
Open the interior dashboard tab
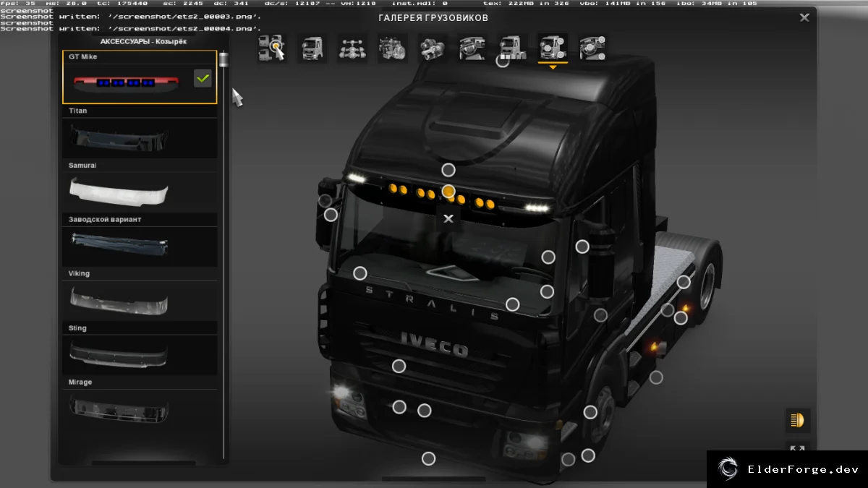(x=472, y=48)
